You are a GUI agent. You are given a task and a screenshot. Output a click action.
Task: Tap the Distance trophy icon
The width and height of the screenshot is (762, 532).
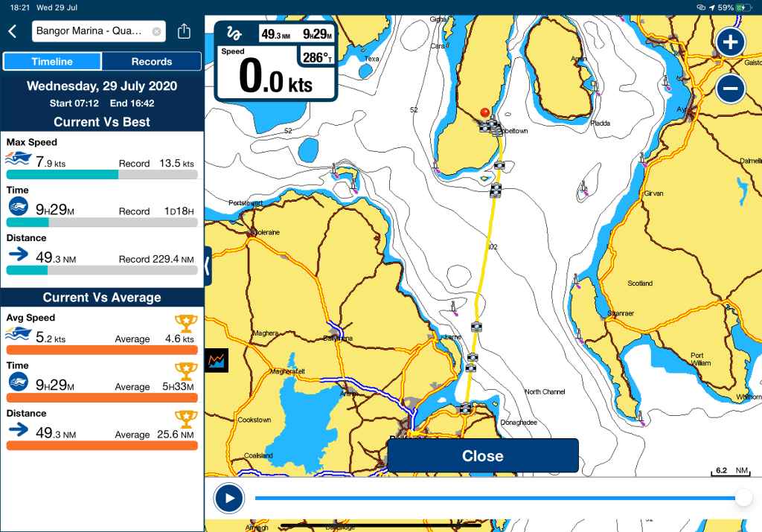(x=185, y=418)
